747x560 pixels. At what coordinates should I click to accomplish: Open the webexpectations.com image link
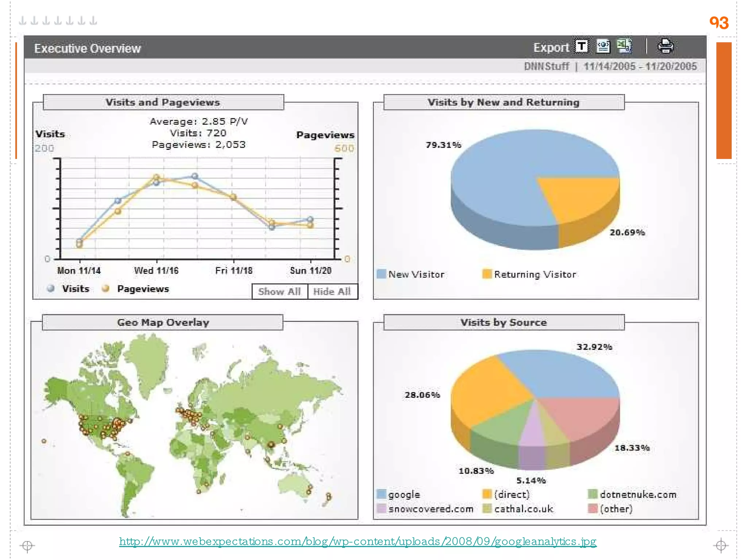point(358,541)
